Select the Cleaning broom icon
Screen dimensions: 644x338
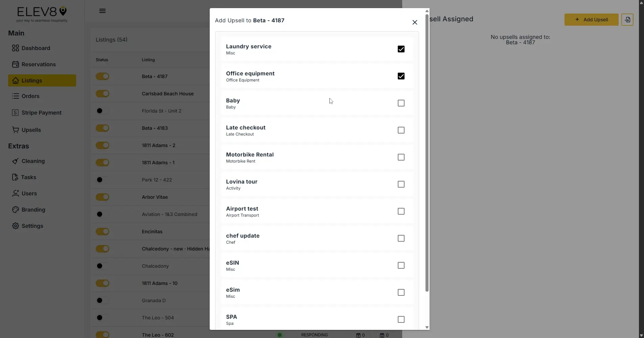click(16, 161)
